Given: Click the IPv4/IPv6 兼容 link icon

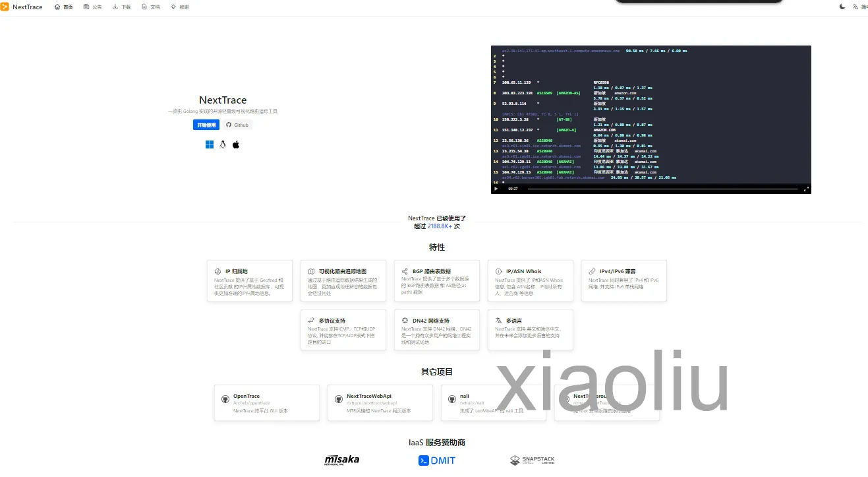Looking at the screenshot, I should coord(593,271).
